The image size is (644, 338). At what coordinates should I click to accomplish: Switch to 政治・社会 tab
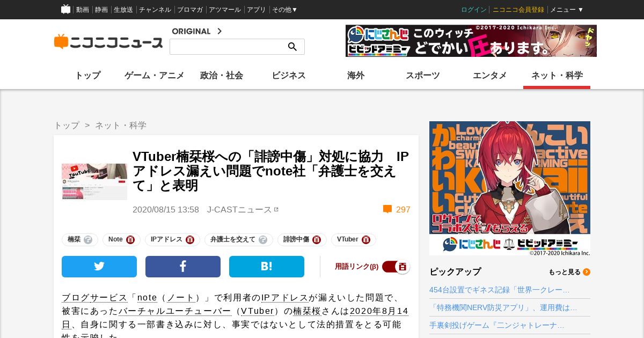point(222,76)
